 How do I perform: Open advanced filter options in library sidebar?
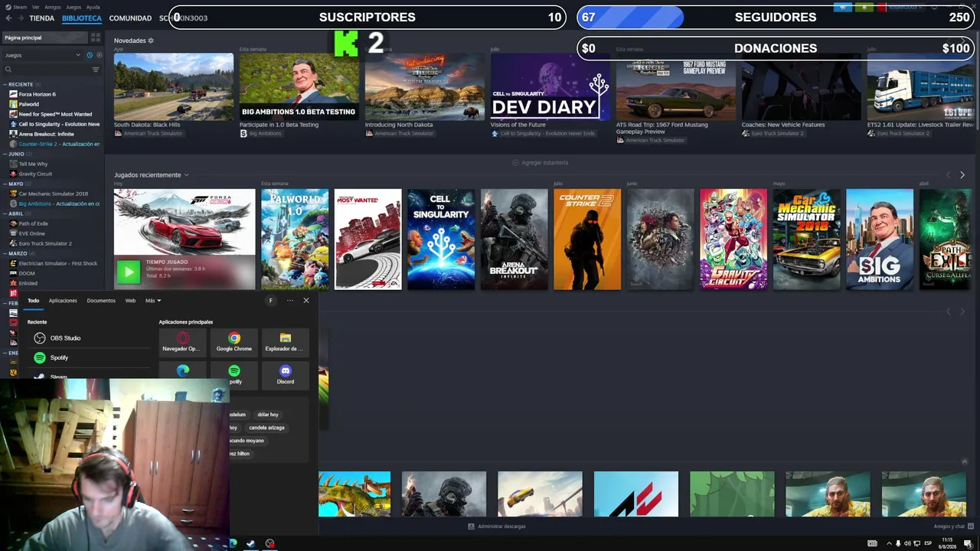coord(96,70)
